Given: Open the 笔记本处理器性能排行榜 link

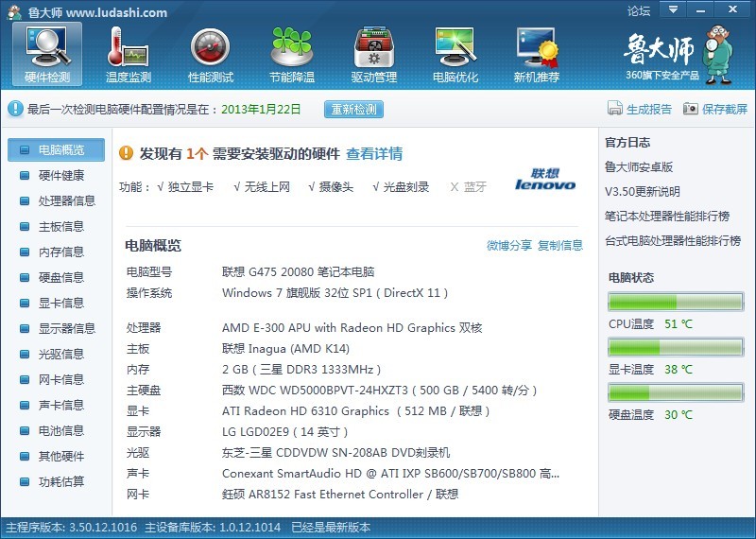Looking at the screenshot, I should [667, 217].
